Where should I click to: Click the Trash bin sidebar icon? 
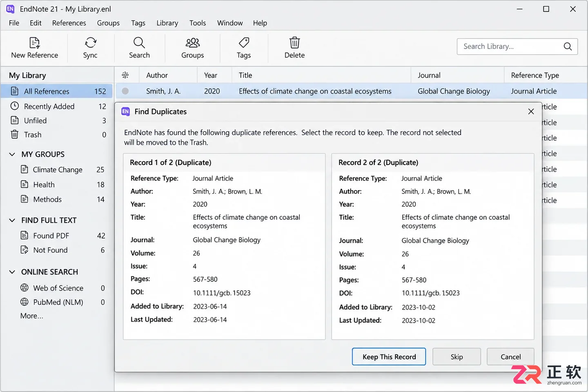(15, 134)
